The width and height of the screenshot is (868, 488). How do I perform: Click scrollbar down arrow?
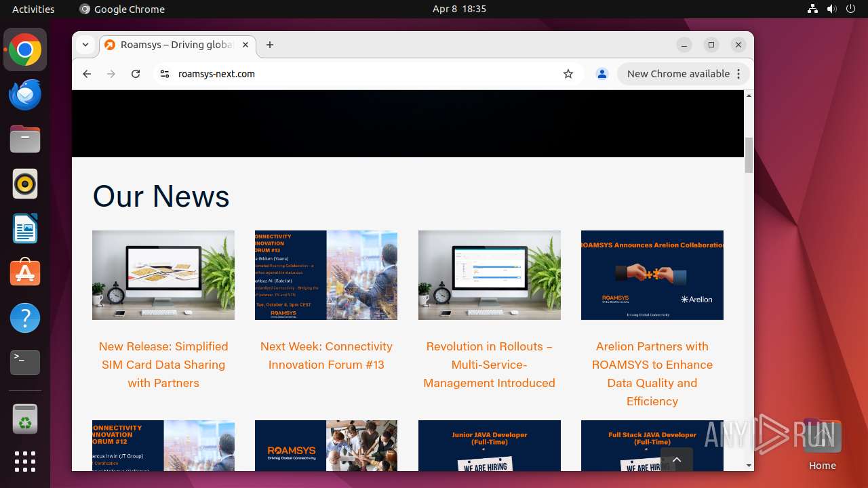click(749, 466)
